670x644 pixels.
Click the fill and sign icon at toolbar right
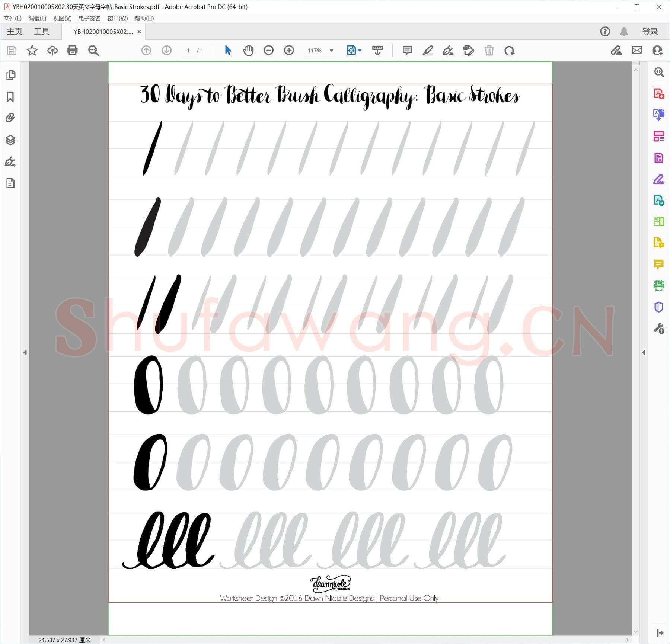pyautogui.click(x=616, y=50)
